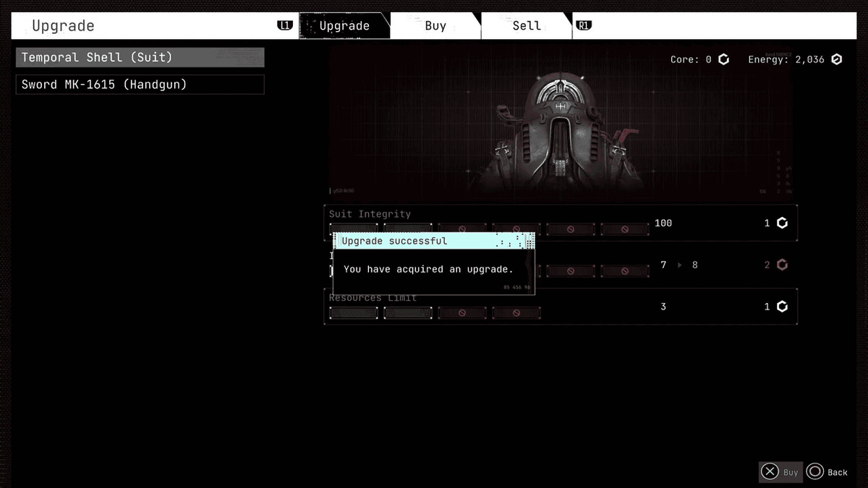Click the circle Back button icon
Screen dimensions: 868x488
[x=815, y=472]
